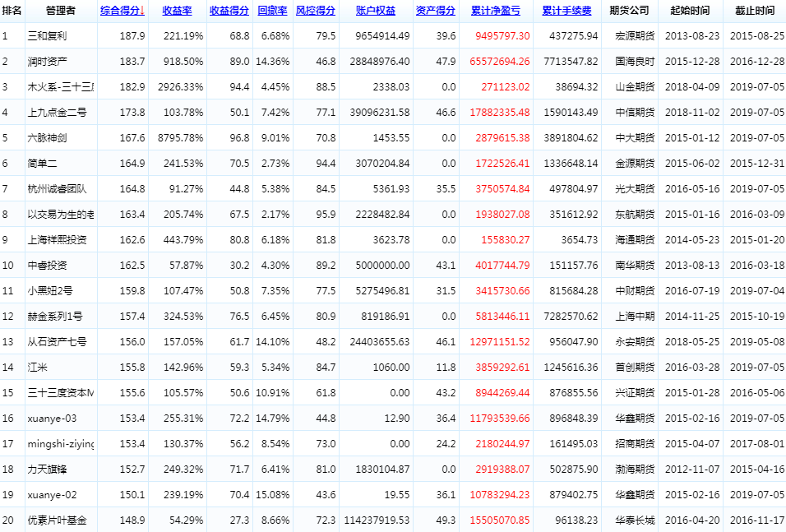Viewport: 786px width, 532px height.
Task: Select manager mingshi-ziying
Action: [61, 444]
